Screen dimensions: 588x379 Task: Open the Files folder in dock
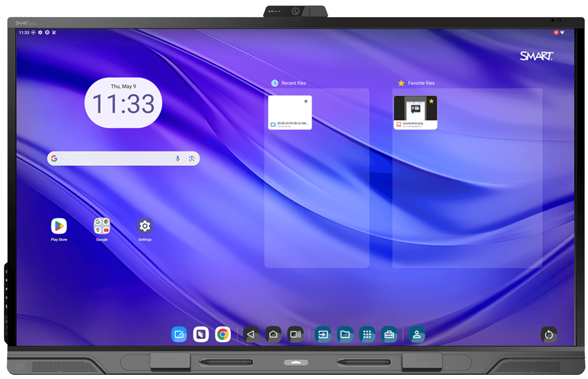tap(345, 334)
